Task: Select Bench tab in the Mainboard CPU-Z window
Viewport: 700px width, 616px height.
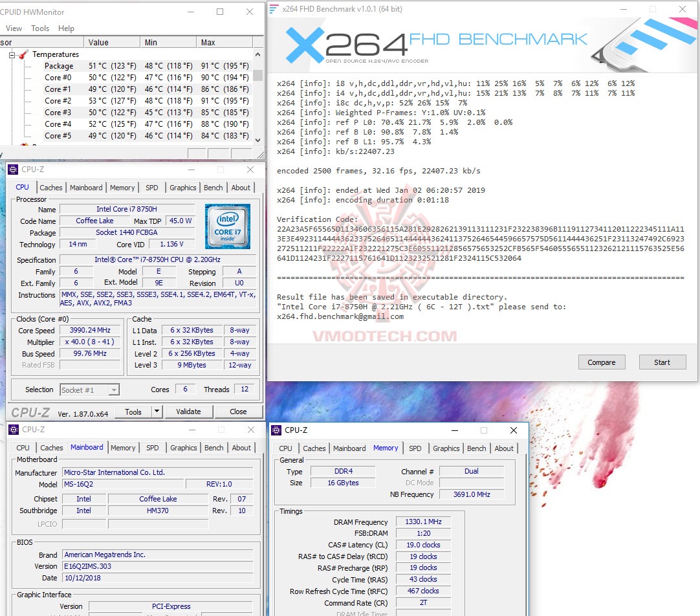Action: (x=214, y=448)
